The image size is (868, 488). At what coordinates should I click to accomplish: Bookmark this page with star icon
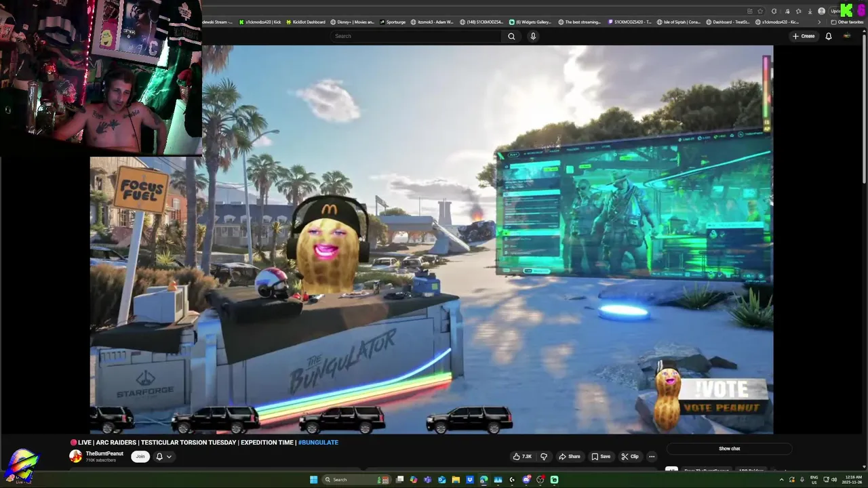(x=760, y=11)
